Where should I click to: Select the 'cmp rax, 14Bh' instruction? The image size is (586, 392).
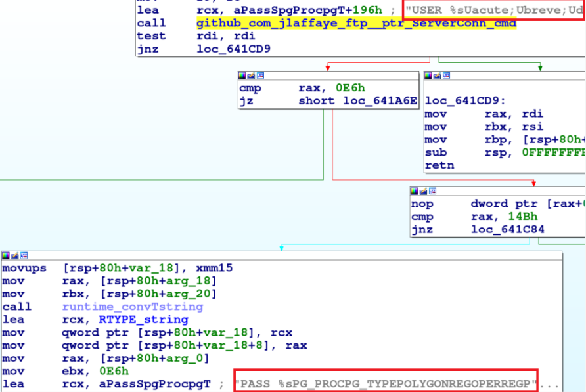point(474,217)
